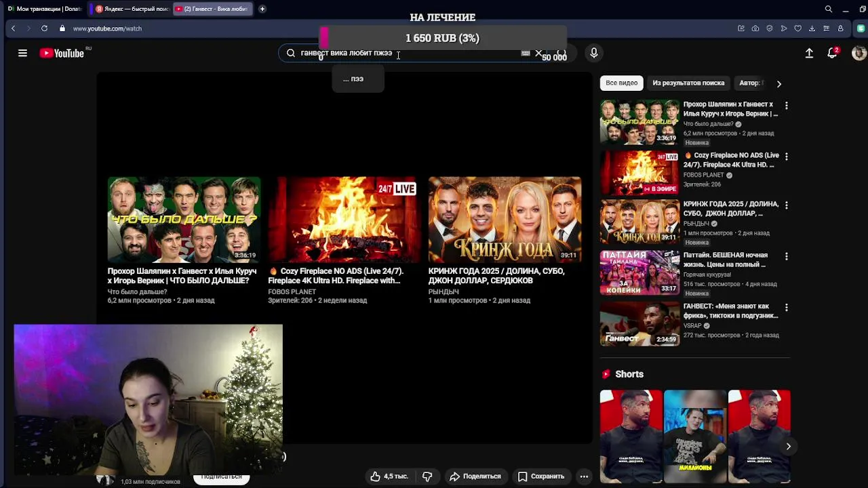Open the Паттайя sidebar video thumbnail

pos(639,273)
